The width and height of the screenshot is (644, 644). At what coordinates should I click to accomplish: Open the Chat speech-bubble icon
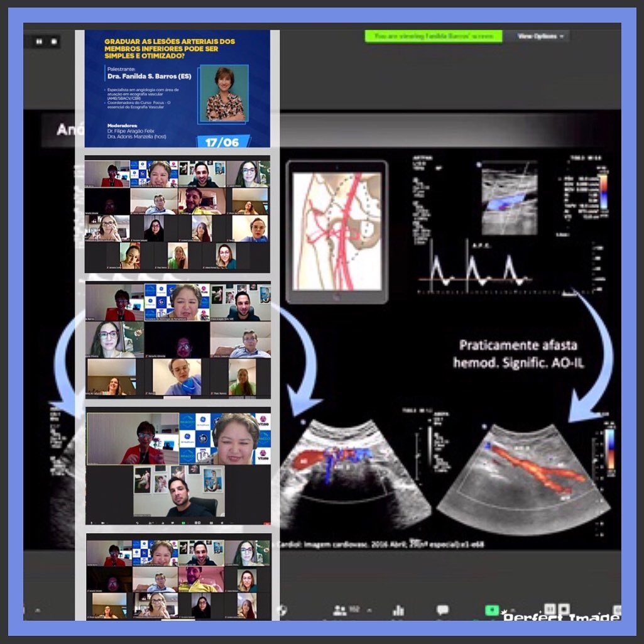(443, 609)
